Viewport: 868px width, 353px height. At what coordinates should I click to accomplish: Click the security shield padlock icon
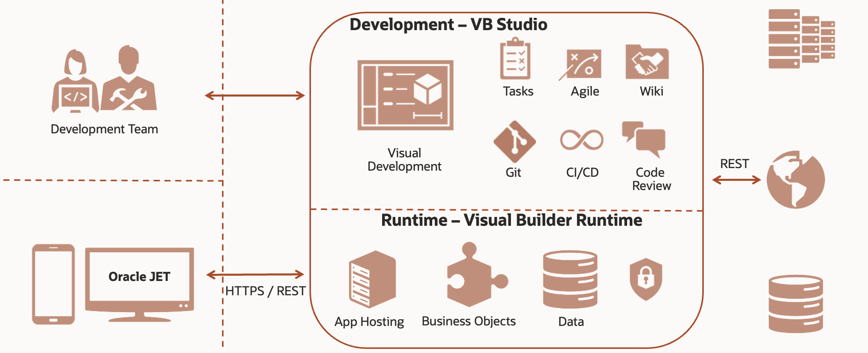pyautogui.click(x=646, y=279)
